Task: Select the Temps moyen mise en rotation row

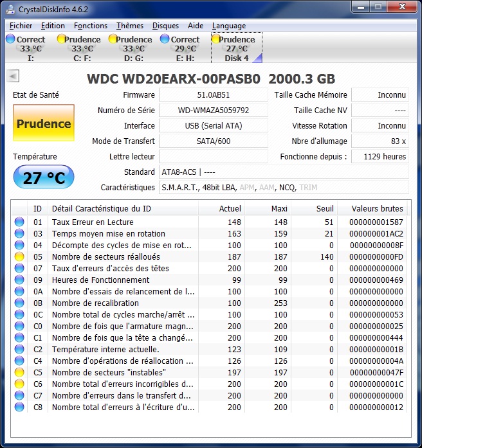Action: click(x=209, y=233)
